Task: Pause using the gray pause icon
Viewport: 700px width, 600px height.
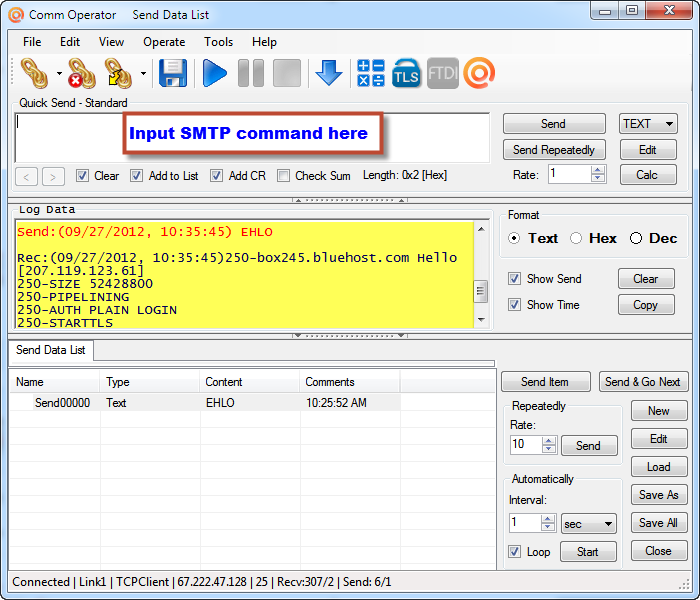Action: point(251,73)
